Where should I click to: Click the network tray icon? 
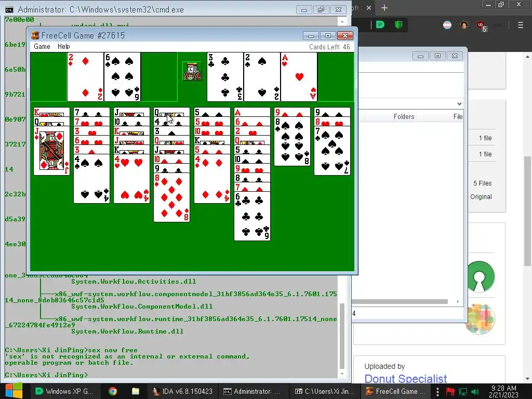coord(463,392)
